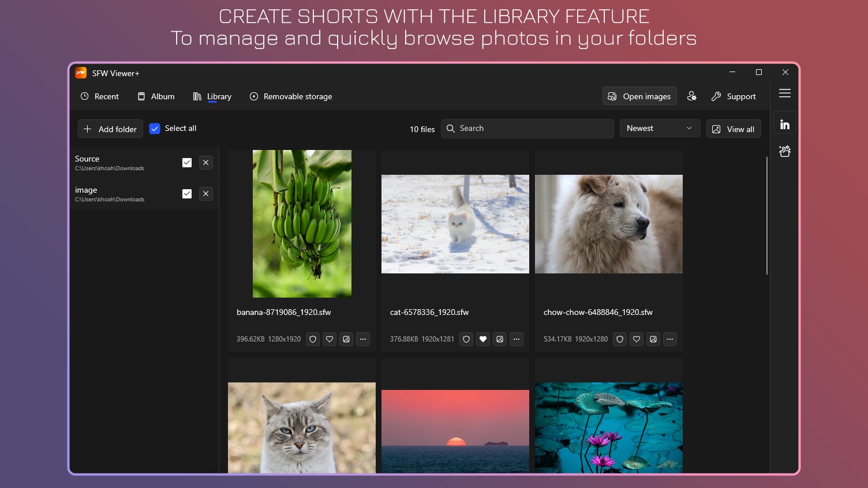The height and width of the screenshot is (488, 868).
Task: Click the banana-8719086_1920.sfw file name
Action: 284,312
